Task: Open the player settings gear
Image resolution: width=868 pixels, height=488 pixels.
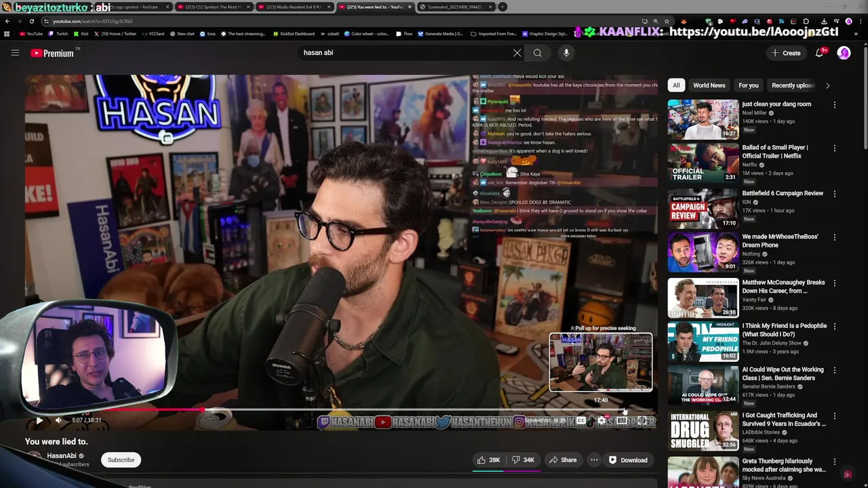Action: tap(601, 420)
